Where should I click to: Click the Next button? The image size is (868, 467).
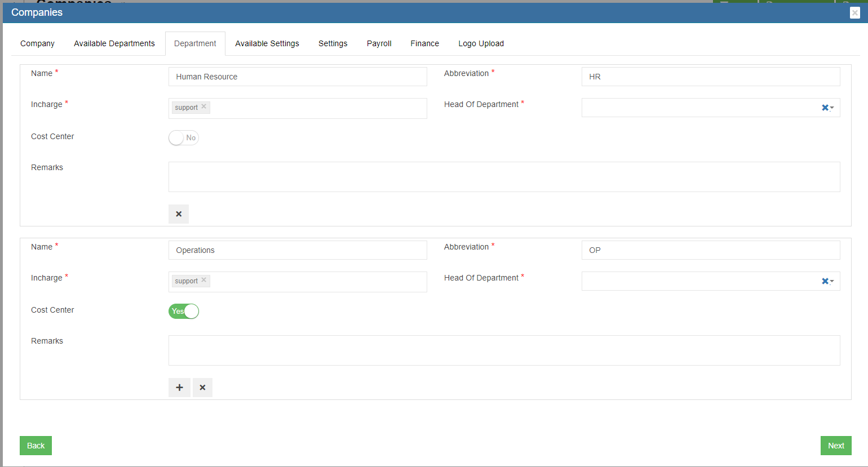coord(835,446)
